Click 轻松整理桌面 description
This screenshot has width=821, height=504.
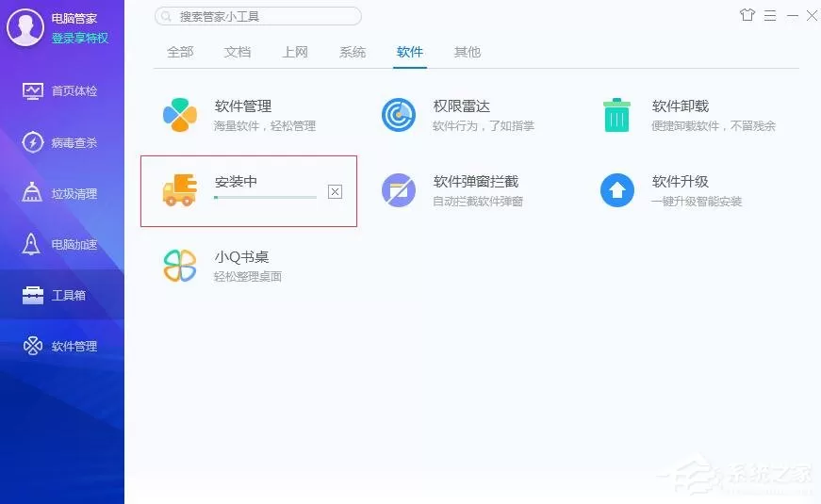point(248,277)
